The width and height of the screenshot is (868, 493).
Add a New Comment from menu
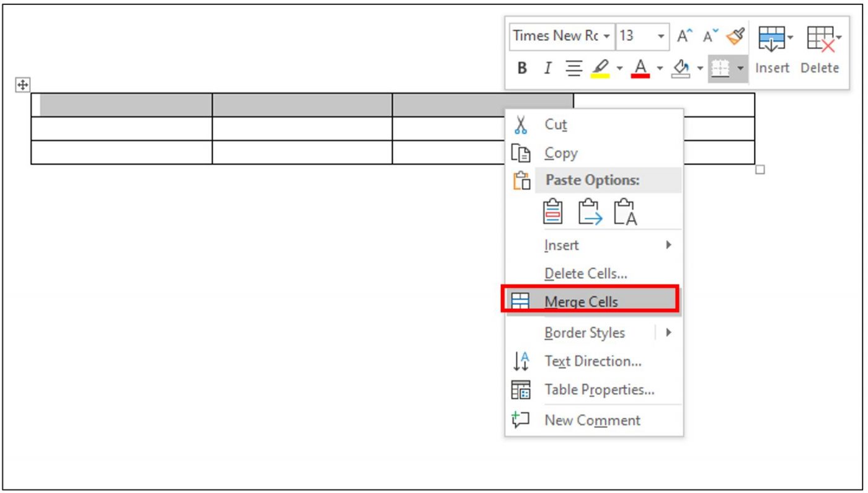pyautogui.click(x=594, y=420)
